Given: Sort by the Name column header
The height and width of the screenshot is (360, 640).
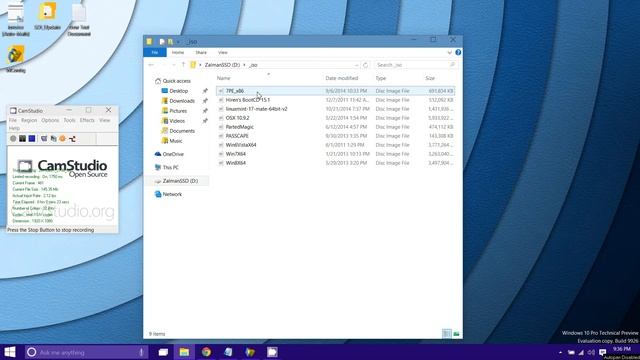Looking at the screenshot, I should (223, 78).
